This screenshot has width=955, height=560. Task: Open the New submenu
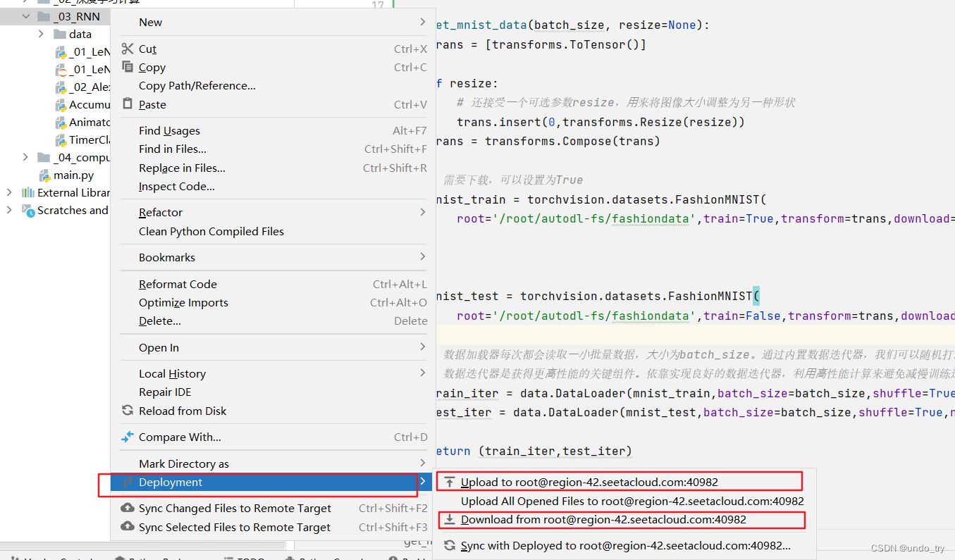click(x=273, y=22)
